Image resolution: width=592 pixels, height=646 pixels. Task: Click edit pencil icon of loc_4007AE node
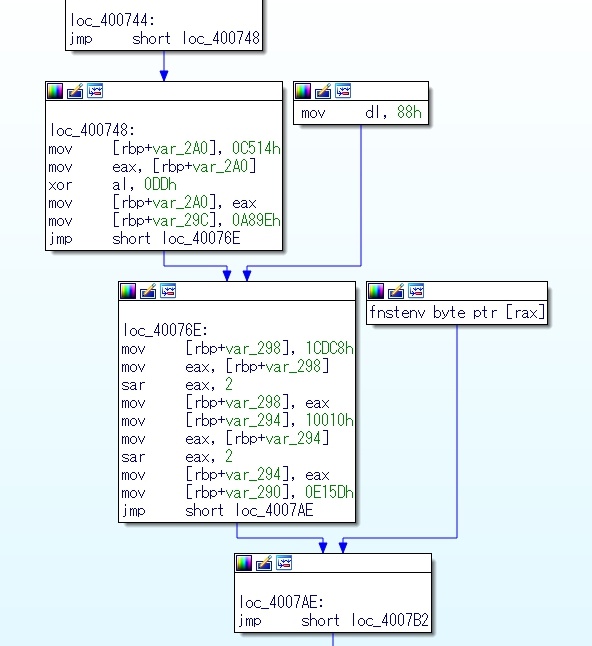click(264, 563)
